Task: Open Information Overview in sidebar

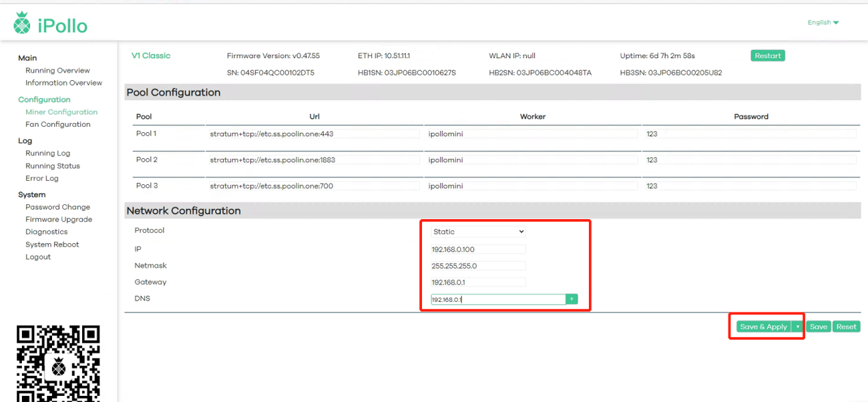Action: [x=64, y=83]
